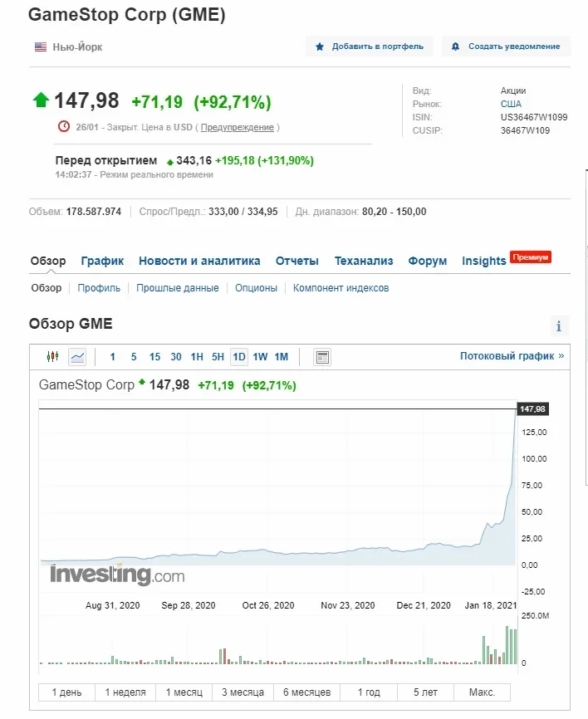The image size is (588, 719).
Task: Click Добавить в портфель button
Action: [x=370, y=46]
